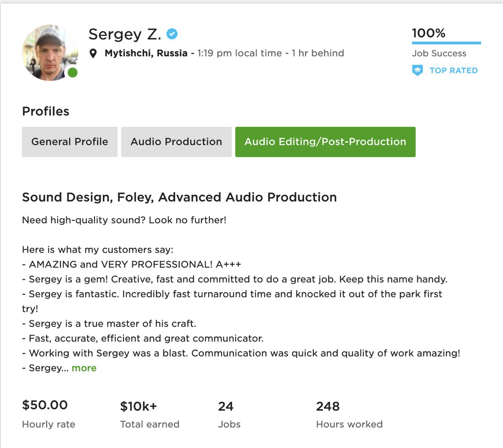Click the blue verified badge next to name
Image resolution: width=503 pixels, height=448 pixels.
(172, 34)
